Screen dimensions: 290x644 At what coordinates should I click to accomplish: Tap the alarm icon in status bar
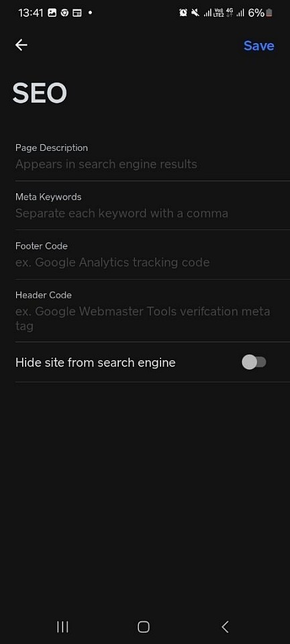click(x=183, y=13)
